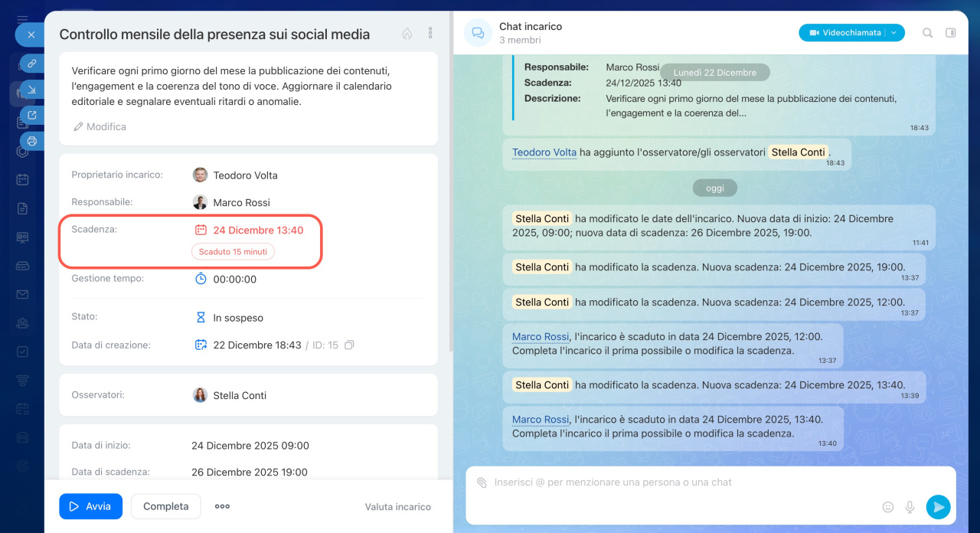Open more actions menu beside Completa
The height and width of the screenshot is (533, 980).
[x=222, y=506]
